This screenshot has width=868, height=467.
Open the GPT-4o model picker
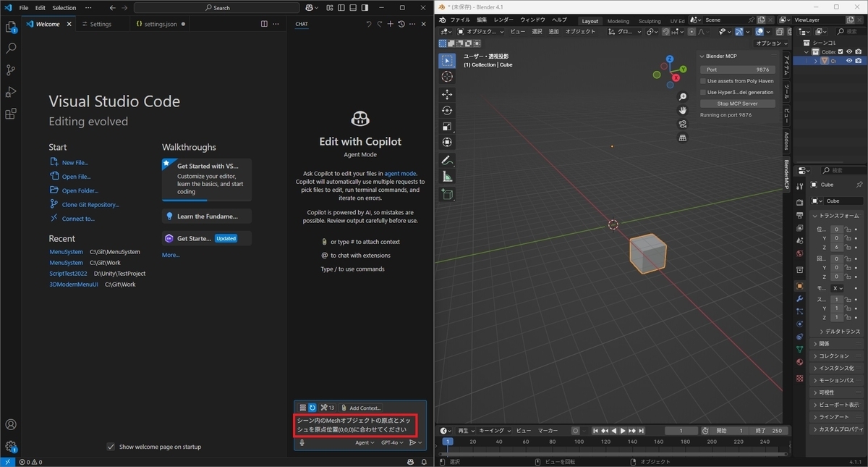coord(393,442)
